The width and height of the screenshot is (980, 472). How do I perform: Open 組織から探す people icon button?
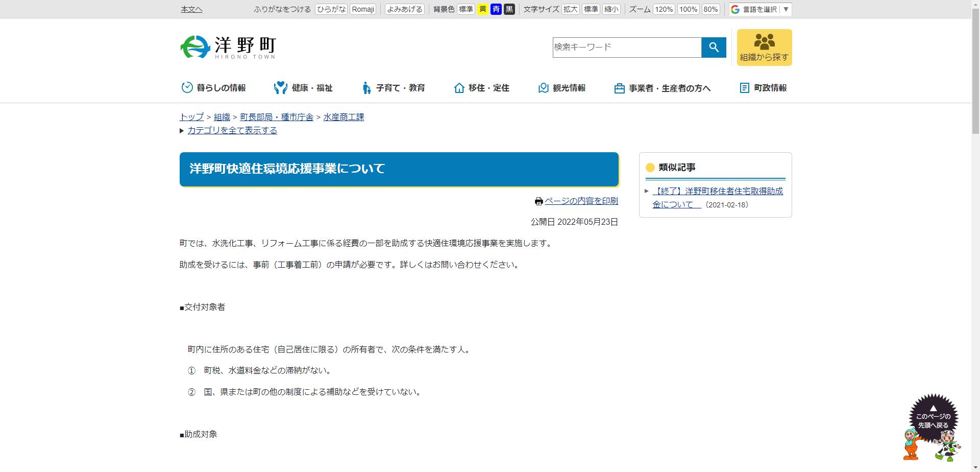tap(764, 48)
